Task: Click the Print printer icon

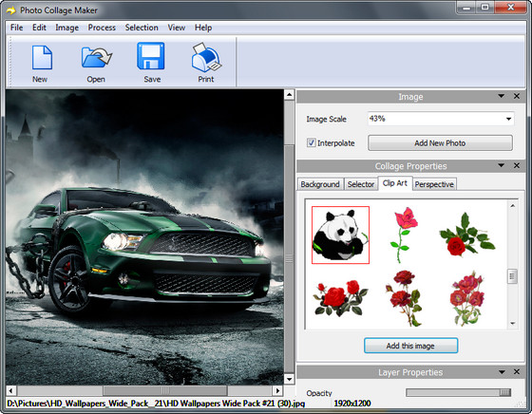Action: (x=206, y=57)
